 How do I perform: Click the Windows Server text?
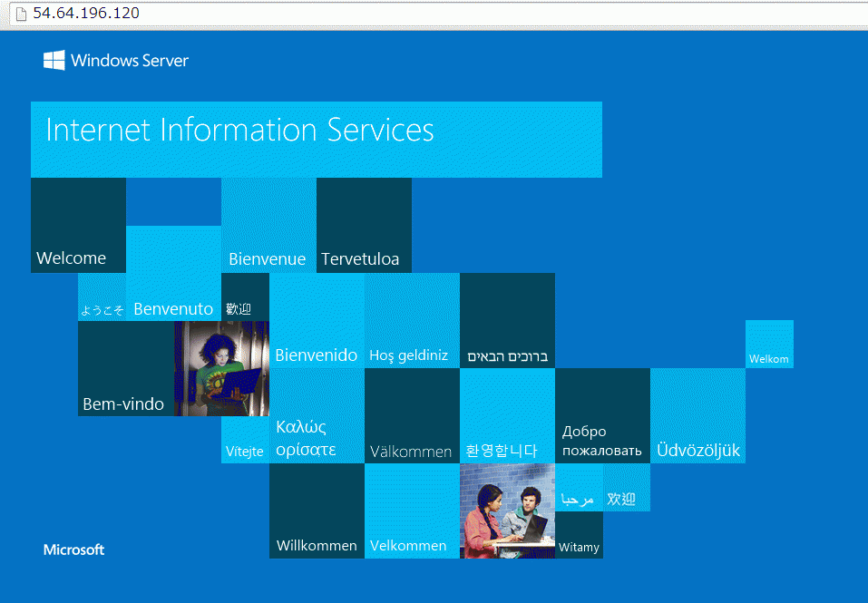pos(130,60)
